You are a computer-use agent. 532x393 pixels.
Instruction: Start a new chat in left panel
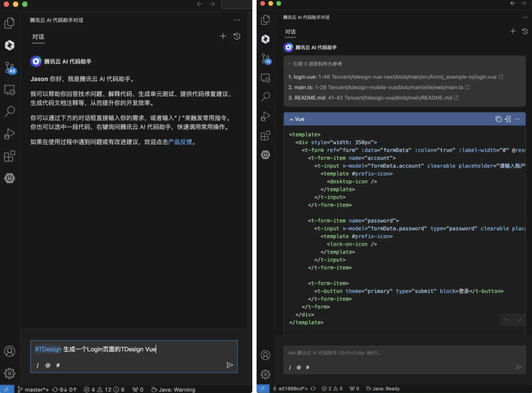coord(223,36)
